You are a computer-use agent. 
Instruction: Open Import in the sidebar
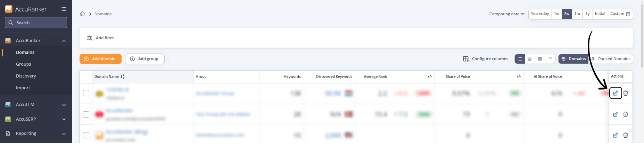pos(23,88)
